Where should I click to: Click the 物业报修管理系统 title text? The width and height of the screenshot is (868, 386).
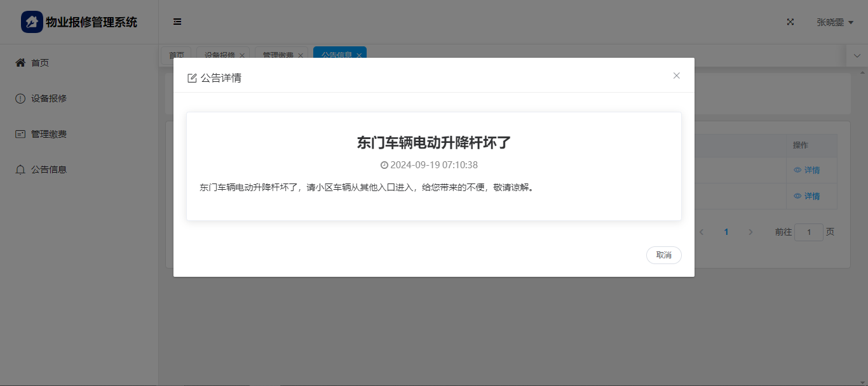(92, 22)
